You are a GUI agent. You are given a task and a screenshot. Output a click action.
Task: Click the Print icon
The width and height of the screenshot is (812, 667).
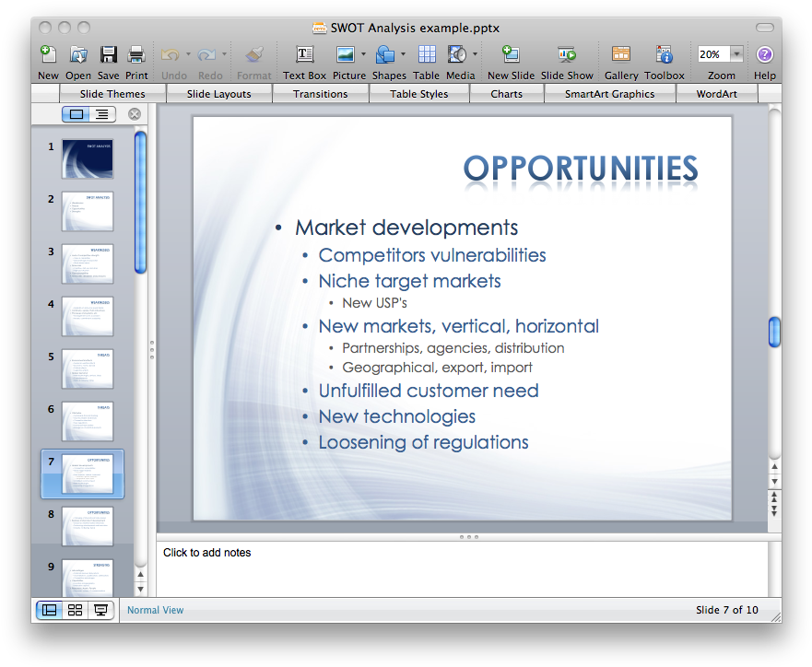tap(136, 55)
